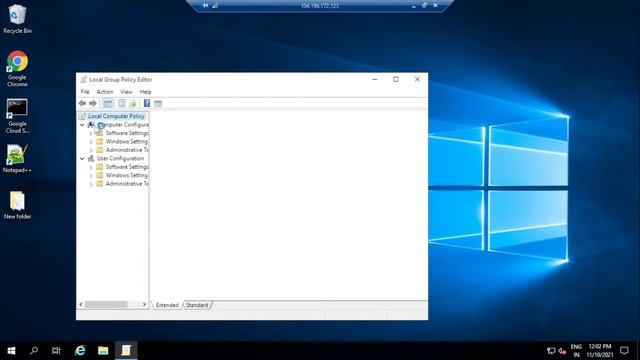Open the network icon in system tray

click(551, 351)
